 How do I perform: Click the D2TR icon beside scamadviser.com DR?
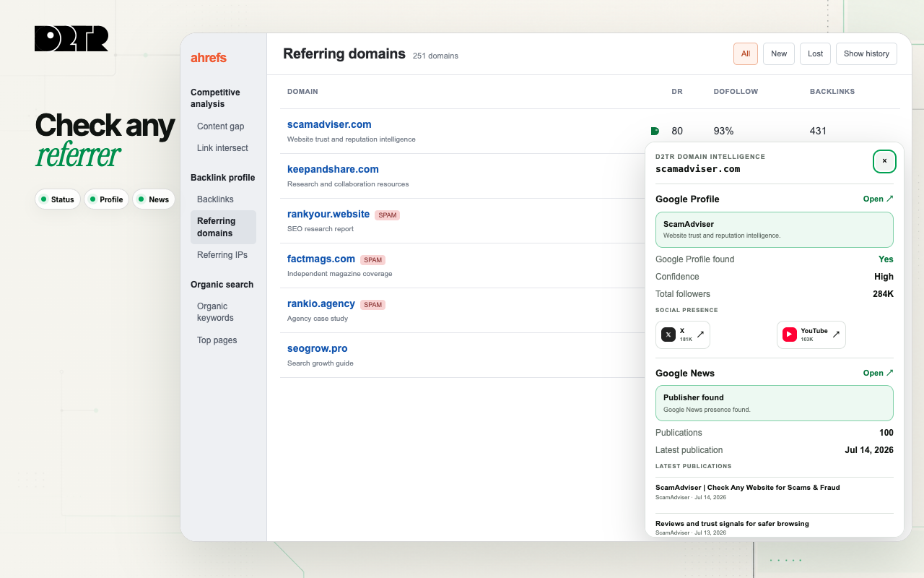point(655,131)
